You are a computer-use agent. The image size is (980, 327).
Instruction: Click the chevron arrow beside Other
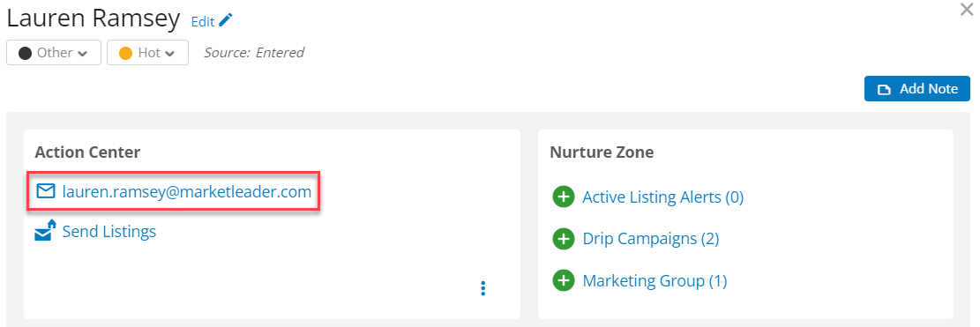tap(83, 54)
